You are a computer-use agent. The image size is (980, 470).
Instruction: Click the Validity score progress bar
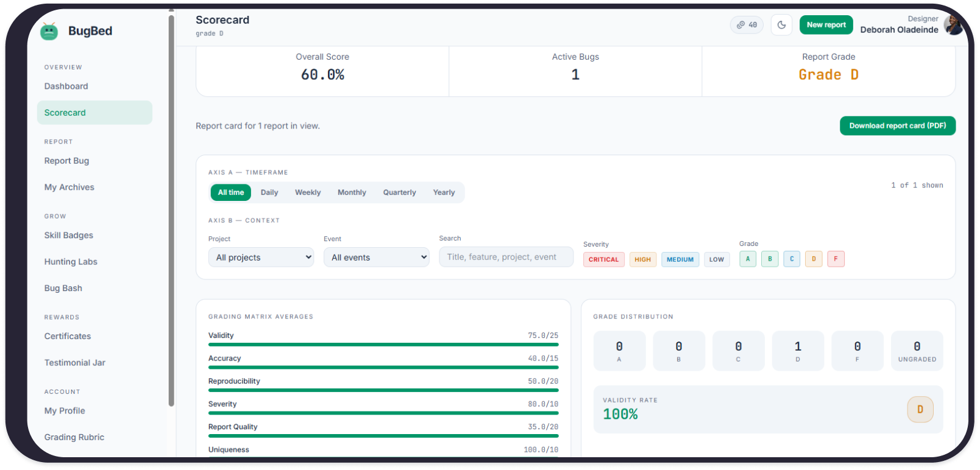(x=383, y=345)
